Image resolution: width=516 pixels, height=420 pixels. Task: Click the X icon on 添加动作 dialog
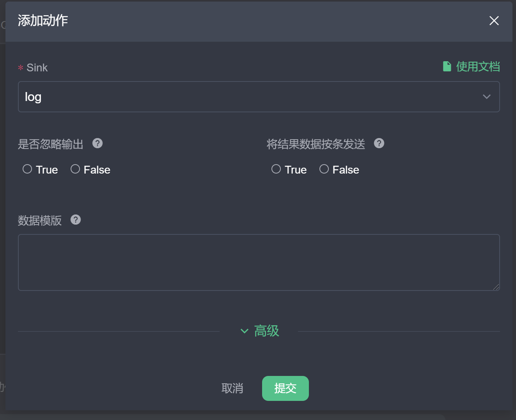pyautogui.click(x=494, y=21)
